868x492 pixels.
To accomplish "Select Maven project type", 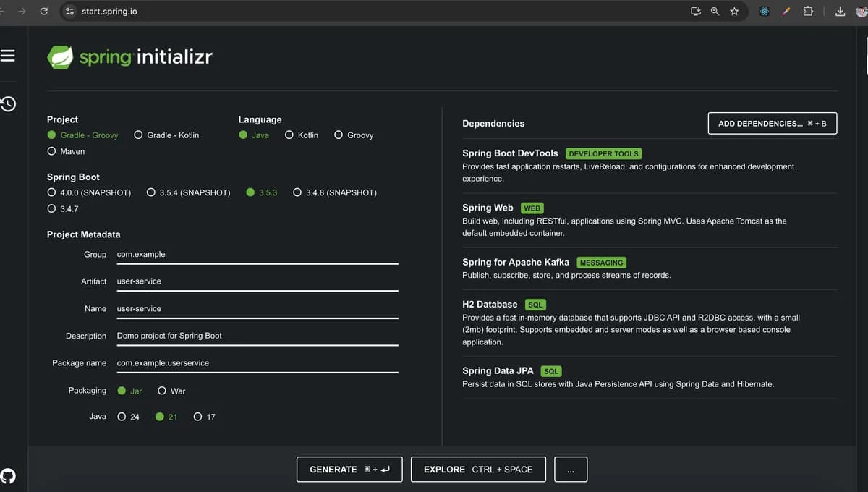I will [x=66, y=151].
